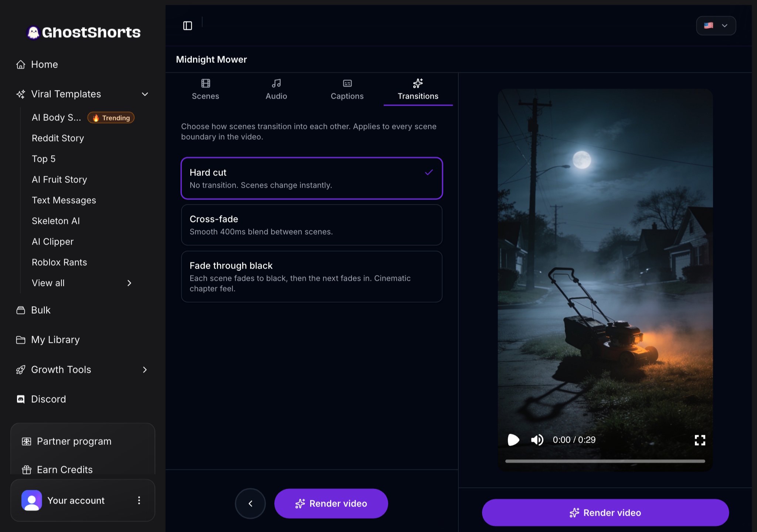Click Render video below transitions list
The height and width of the screenshot is (532, 757).
click(331, 503)
